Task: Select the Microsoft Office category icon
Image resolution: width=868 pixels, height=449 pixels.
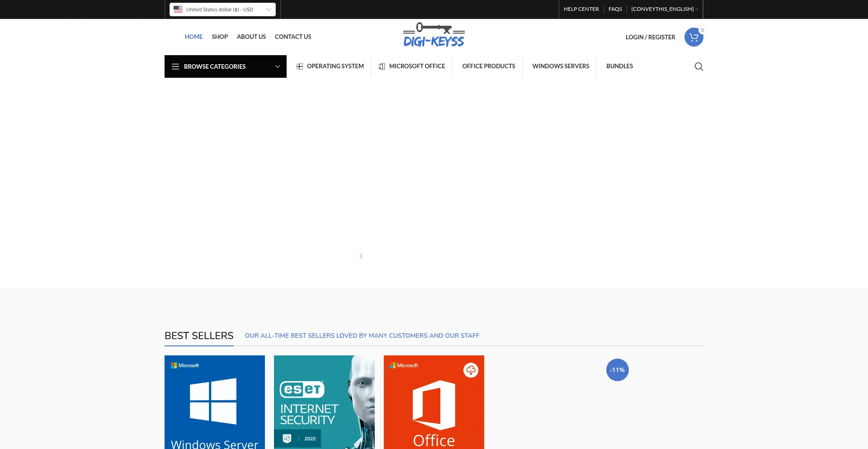Action: (382, 66)
